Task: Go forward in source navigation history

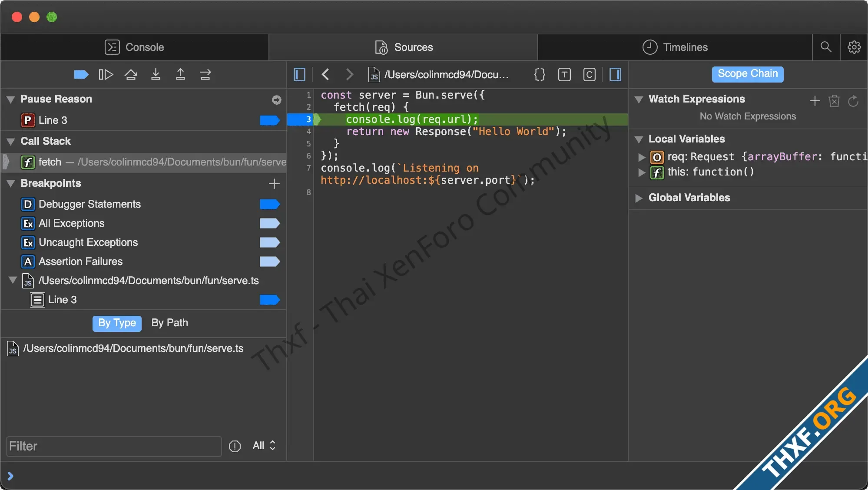Action: coord(350,75)
